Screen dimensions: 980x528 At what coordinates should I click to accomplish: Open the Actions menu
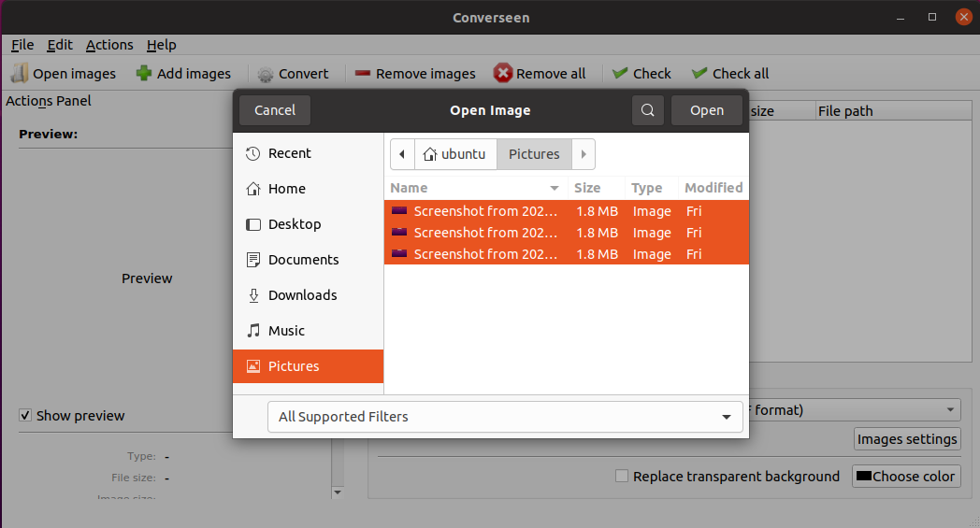(109, 45)
